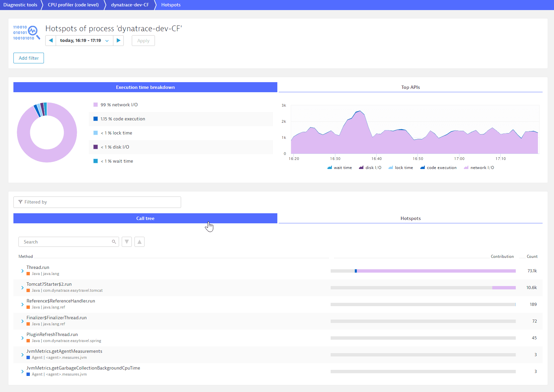554x392 pixels.
Task: Select Finalizer$FinalizerThread.run method name
Action: tap(56, 318)
